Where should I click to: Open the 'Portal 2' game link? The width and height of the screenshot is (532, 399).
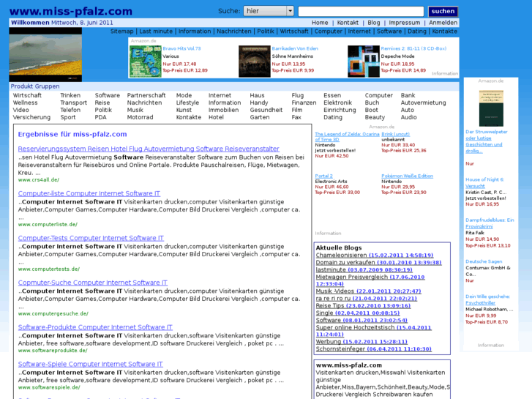pyautogui.click(x=323, y=176)
